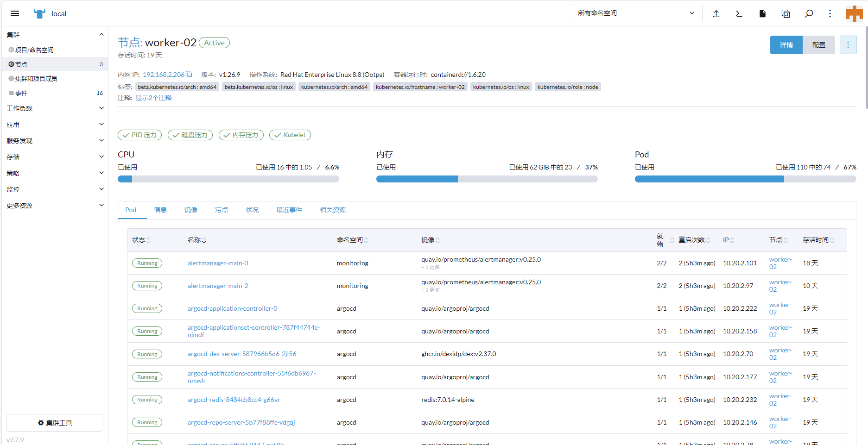Click the worker-02 node link in alertmanager-main-0 row
This screenshot has height=445, width=868.
[x=780, y=263]
